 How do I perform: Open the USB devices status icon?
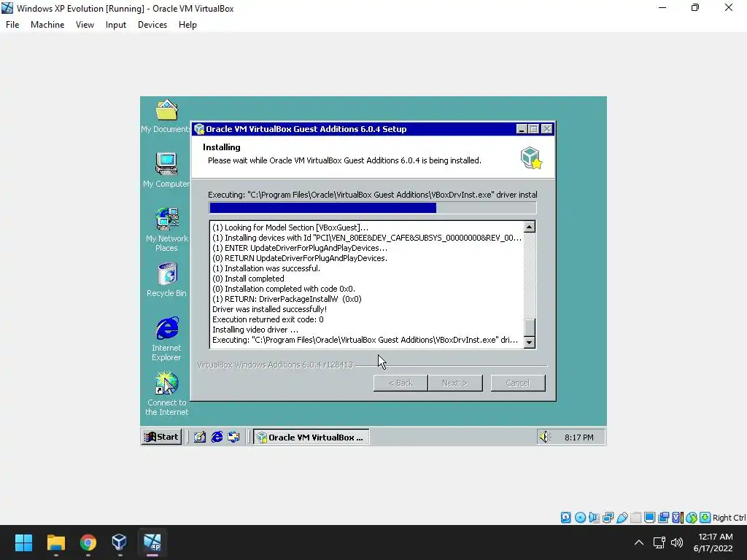pos(622,518)
